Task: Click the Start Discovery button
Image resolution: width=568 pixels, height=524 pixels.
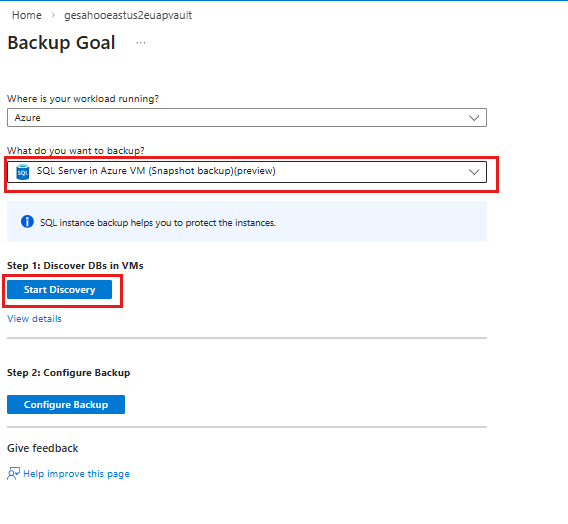Action: click(x=59, y=289)
